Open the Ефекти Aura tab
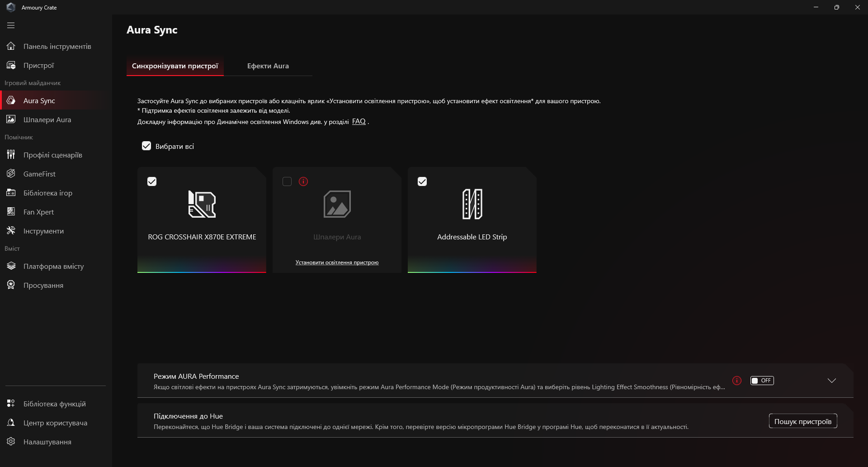 tap(268, 66)
